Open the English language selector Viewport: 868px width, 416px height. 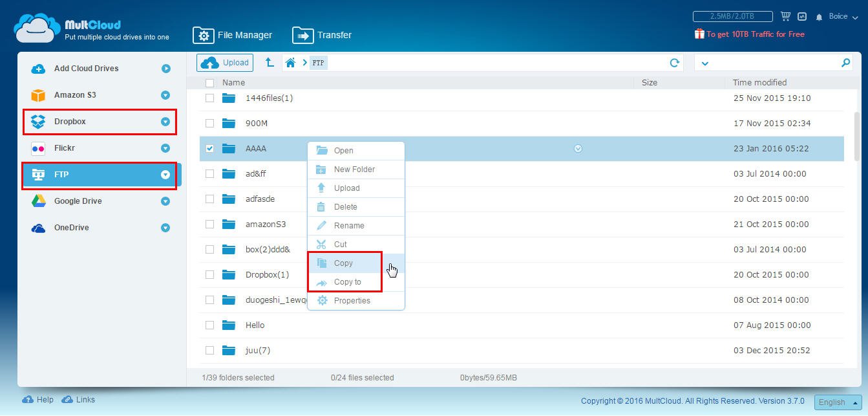[838, 402]
